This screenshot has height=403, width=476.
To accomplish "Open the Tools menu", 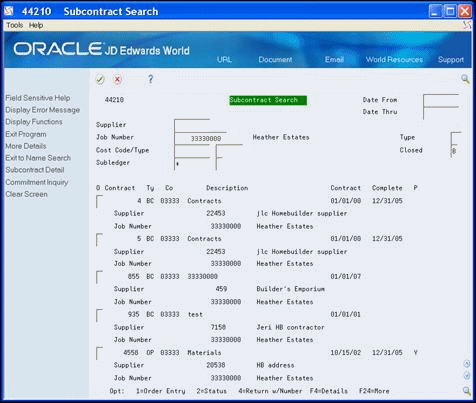I will [14, 25].
